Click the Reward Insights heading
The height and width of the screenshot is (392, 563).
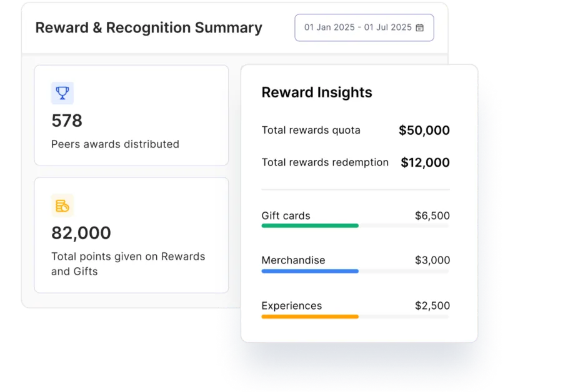point(316,92)
